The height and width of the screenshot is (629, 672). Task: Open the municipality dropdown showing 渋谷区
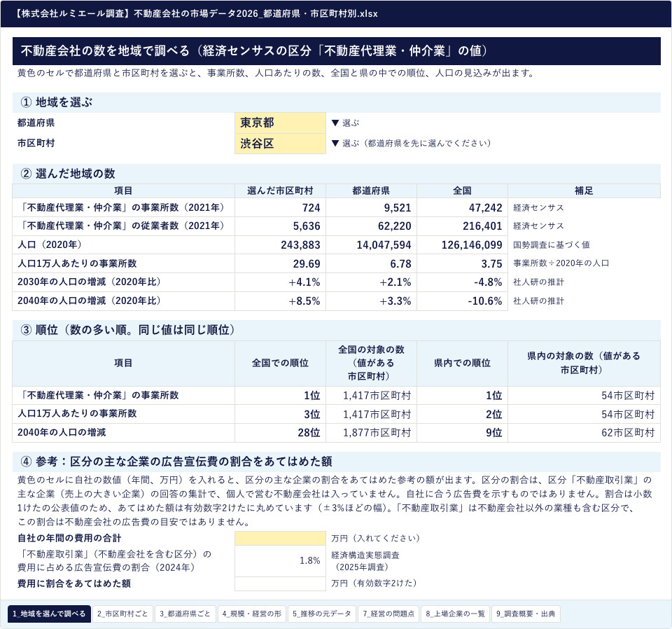280,144
